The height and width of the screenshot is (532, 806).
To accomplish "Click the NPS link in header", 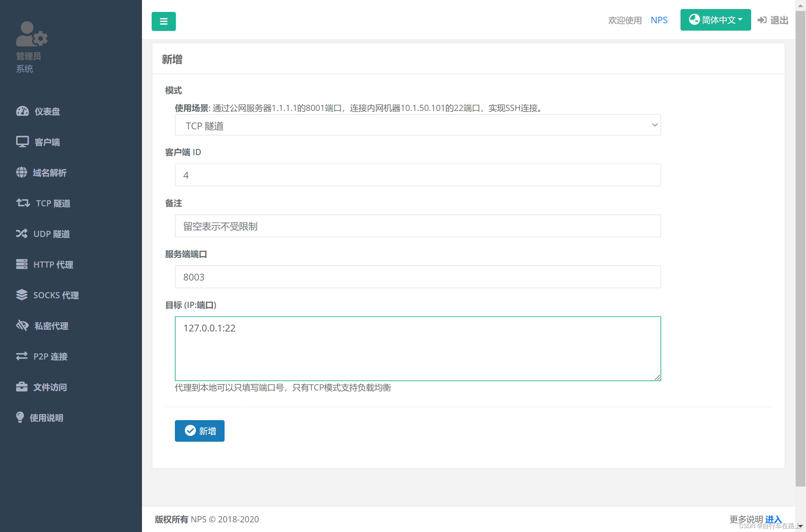I will click(x=659, y=20).
